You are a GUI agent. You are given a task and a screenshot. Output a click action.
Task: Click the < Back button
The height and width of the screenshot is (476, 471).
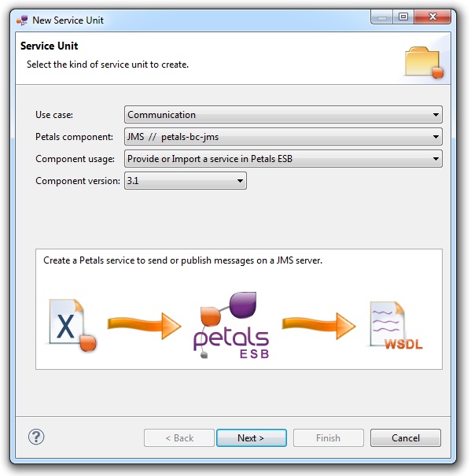point(179,437)
